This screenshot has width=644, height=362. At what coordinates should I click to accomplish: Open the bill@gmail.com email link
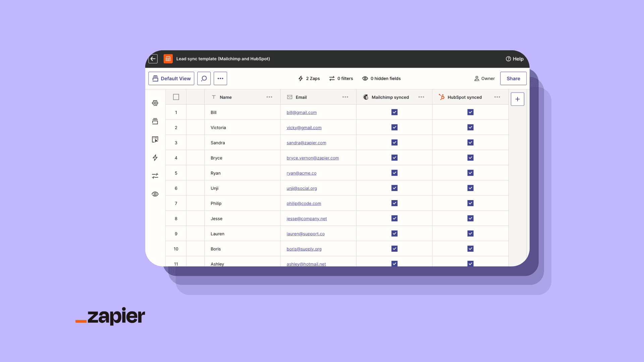pyautogui.click(x=302, y=113)
